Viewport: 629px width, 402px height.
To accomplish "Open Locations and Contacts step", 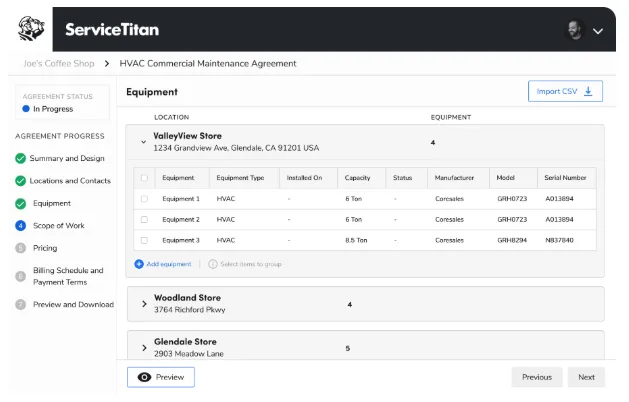I will (70, 181).
